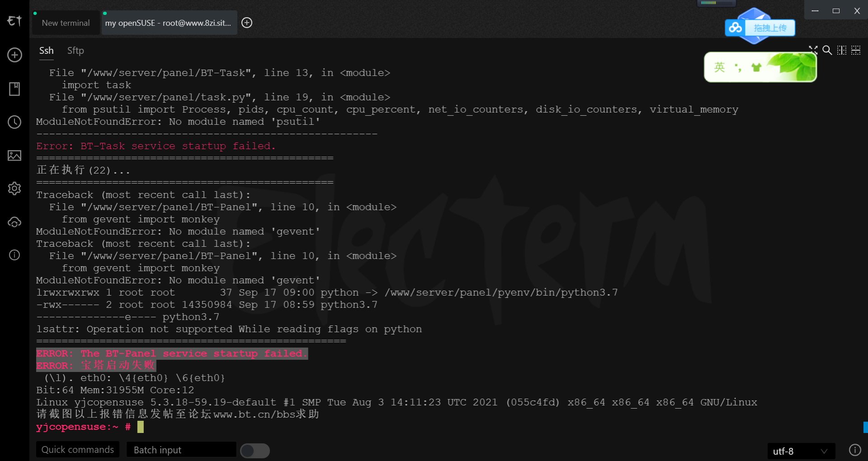The width and height of the screenshot is (868, 461).
Task: Click 'lsattr: Operation not supported' line
Action: click(x=229, y=329)
